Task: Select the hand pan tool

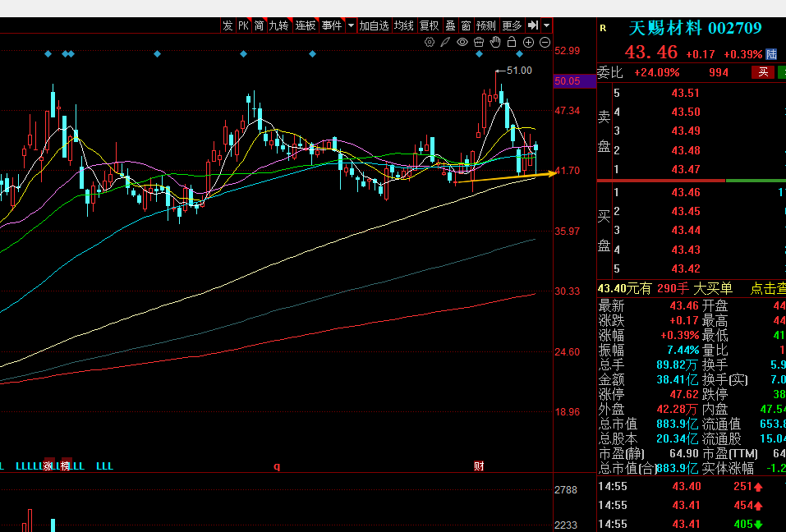Action: pos(495,42)
